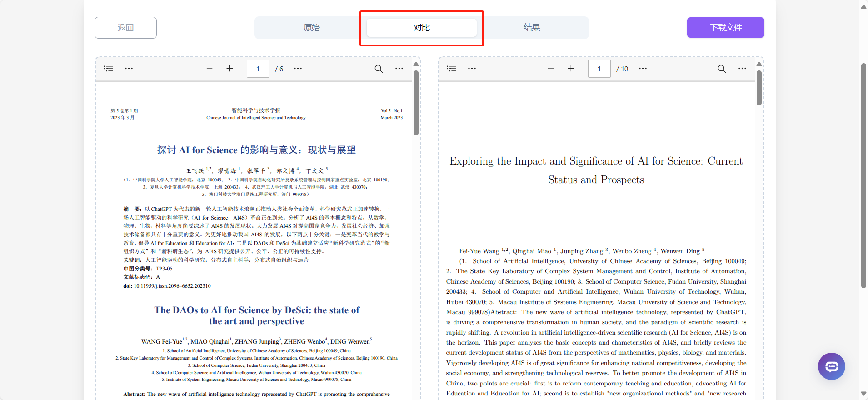Search in the right document viewer
Screen dimensions: 868x400
click(x=722, y=69)
